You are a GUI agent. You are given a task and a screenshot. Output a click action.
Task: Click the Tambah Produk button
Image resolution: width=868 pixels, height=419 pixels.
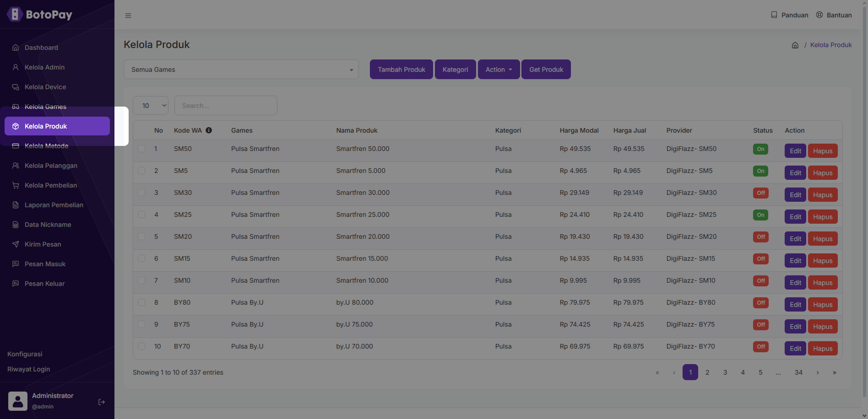[401, 70]
